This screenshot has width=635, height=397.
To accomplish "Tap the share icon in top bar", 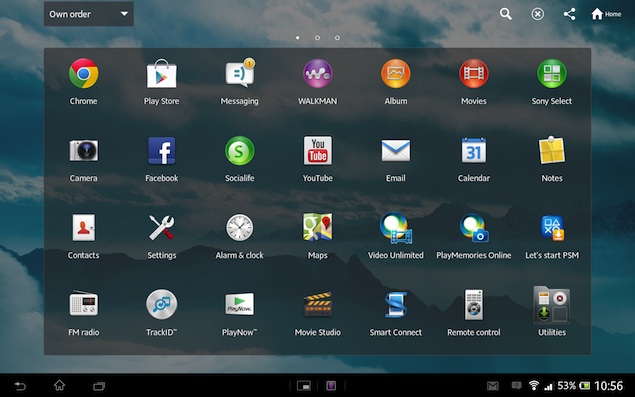I will [x=569, y=14].
